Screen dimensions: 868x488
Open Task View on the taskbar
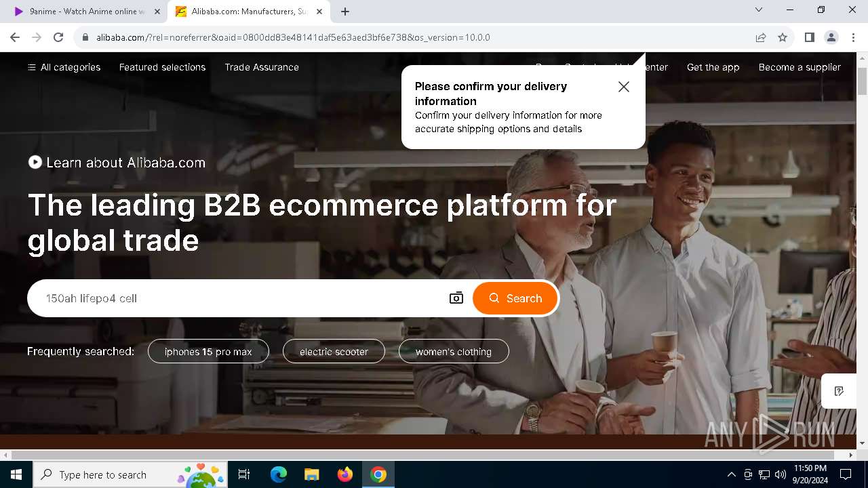(244, 474)
